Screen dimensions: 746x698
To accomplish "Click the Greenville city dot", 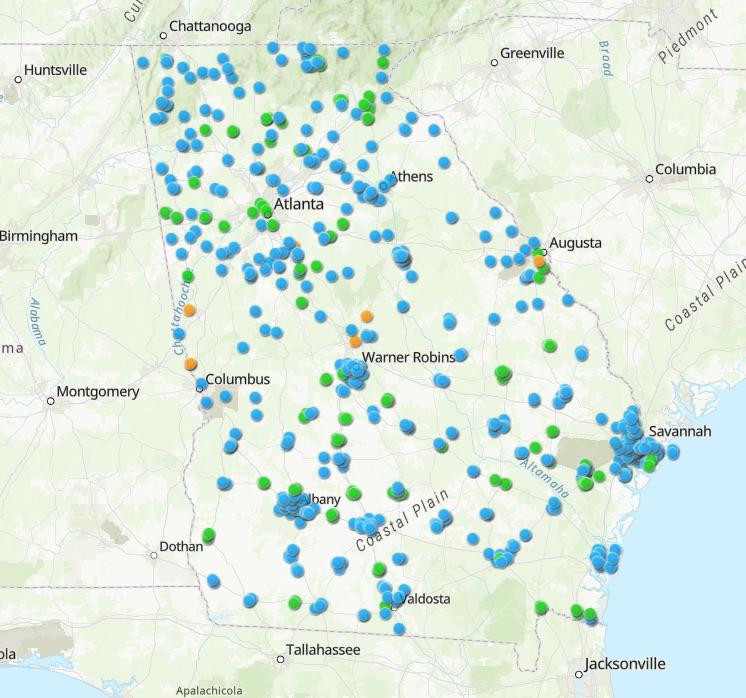I will pyautogui.click(x=494, y=63).
